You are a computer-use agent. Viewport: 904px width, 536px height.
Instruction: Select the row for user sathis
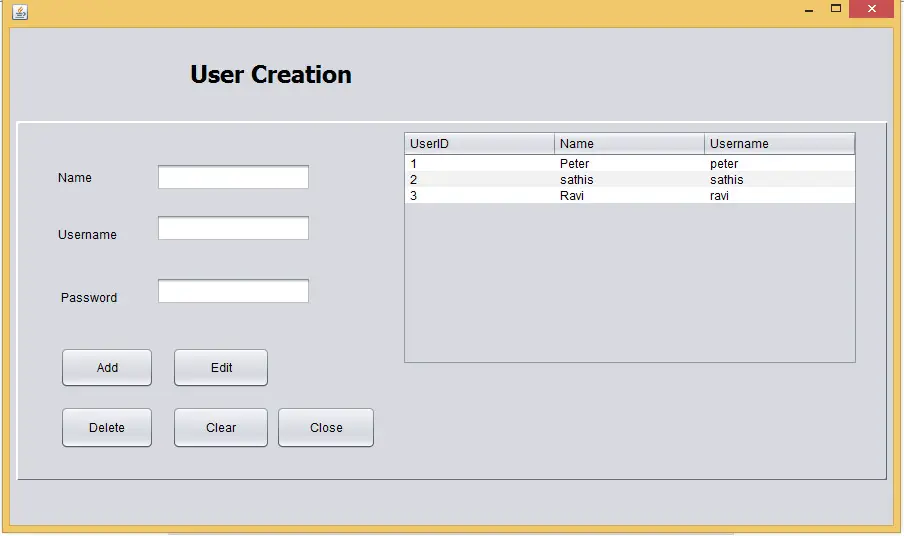point(630,180)
